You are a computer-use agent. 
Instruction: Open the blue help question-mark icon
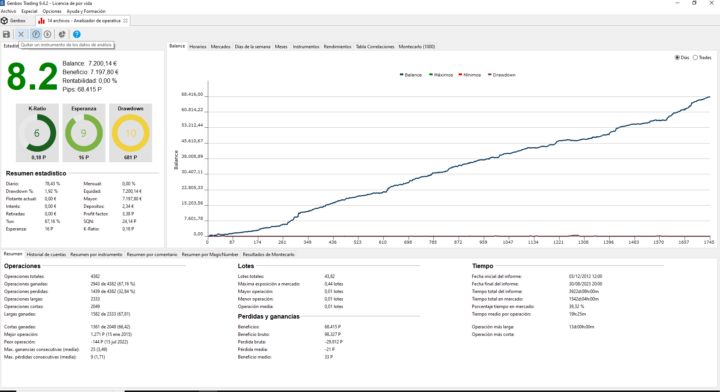point(77,34)
